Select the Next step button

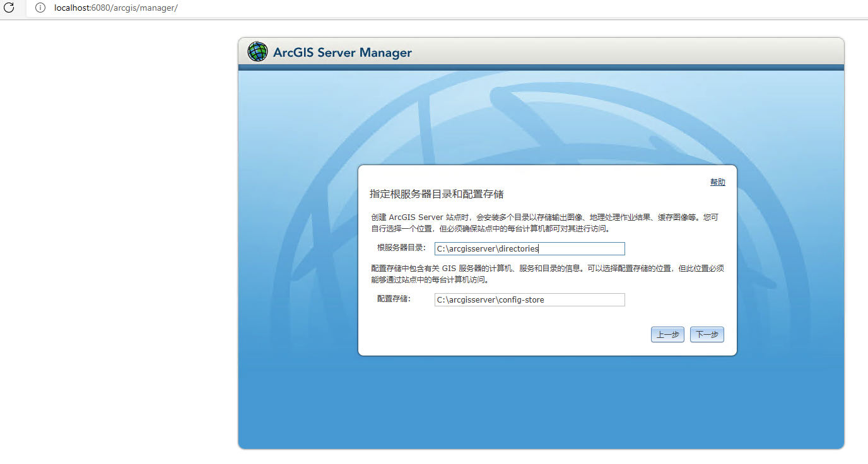coord(707,334)
